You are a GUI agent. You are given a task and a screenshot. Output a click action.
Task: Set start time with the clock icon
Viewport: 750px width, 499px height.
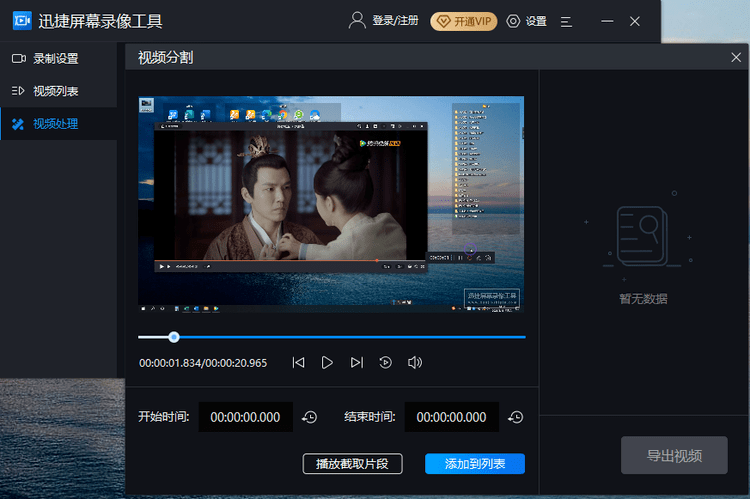click(x=309, y=417)
